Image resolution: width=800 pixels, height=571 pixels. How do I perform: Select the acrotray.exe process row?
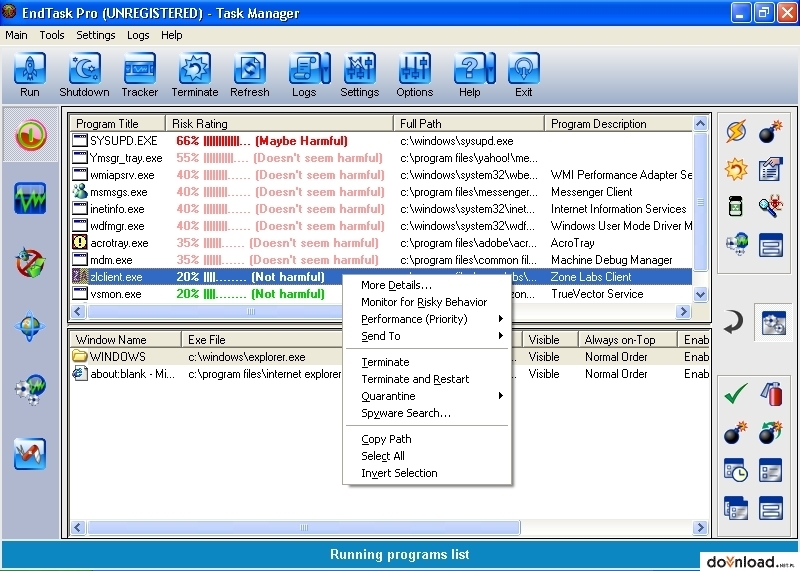(x=381, y=243)
